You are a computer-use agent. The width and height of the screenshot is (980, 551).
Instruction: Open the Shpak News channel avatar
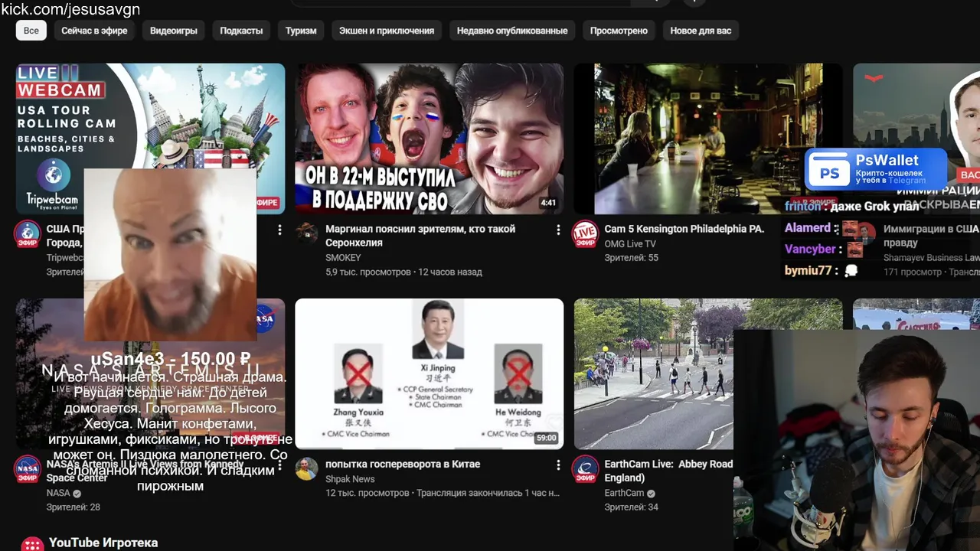[x=307, y=469]
